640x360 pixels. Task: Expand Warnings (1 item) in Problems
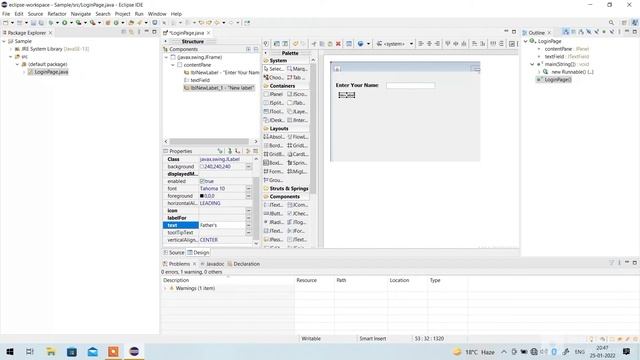(165, 289)
